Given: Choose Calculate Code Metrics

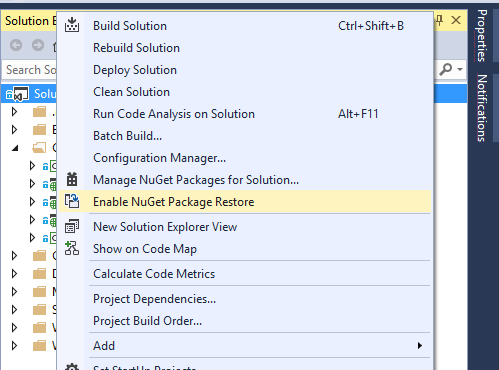Looking at the screenshot, I should [245, 274].
